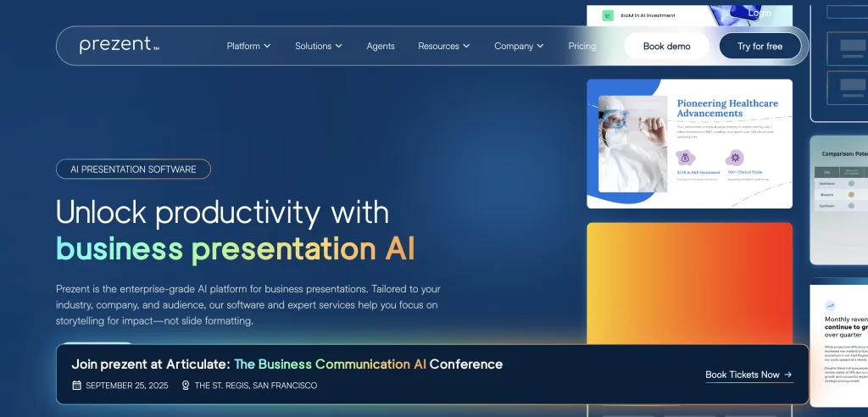
Task: Click Try for free button
Action: pos(759,46)
